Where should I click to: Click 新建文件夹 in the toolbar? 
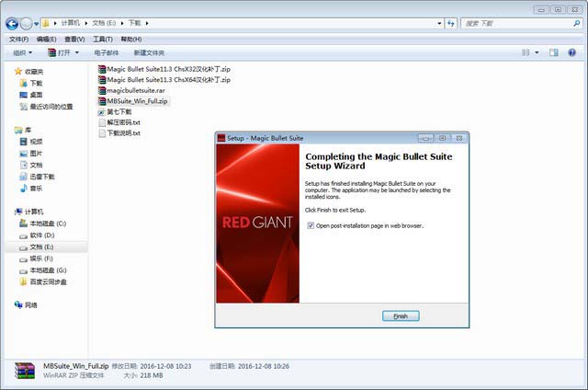(x=149, y=52)
